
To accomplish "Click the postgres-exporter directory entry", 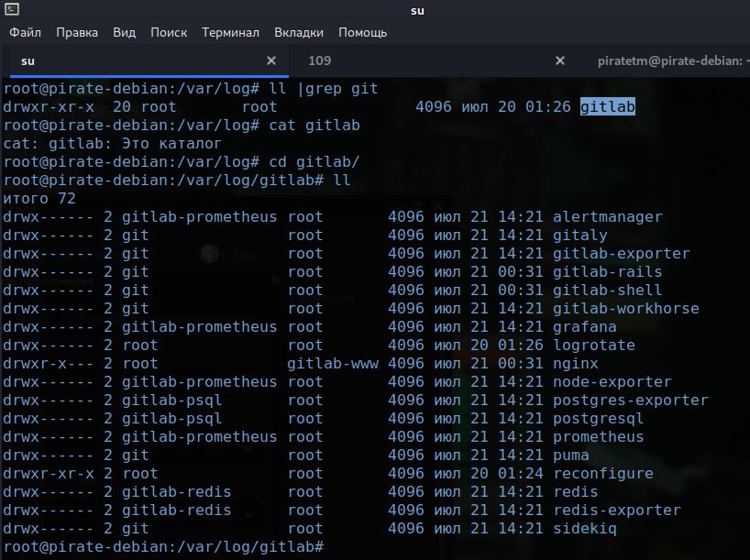I will pyautogui.click(x=631, y=401).
